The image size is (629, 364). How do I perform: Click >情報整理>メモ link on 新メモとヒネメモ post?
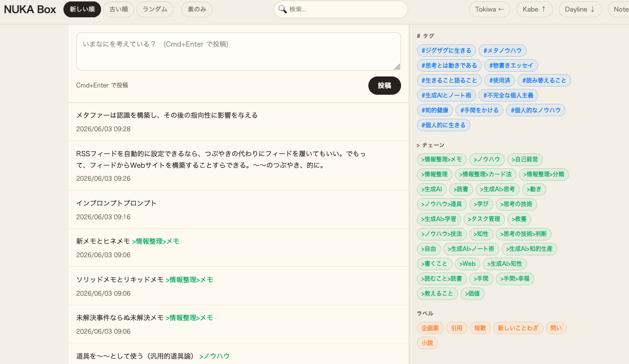(156, 241)
